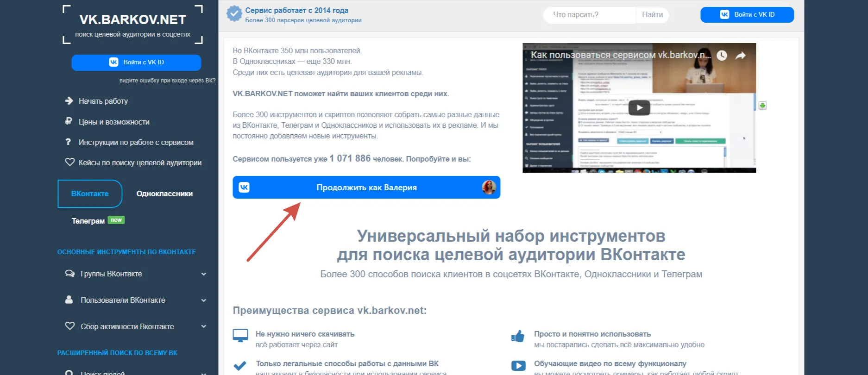
Task: Click the VK logo icon in sidebar login button
Action: [113, 62]
